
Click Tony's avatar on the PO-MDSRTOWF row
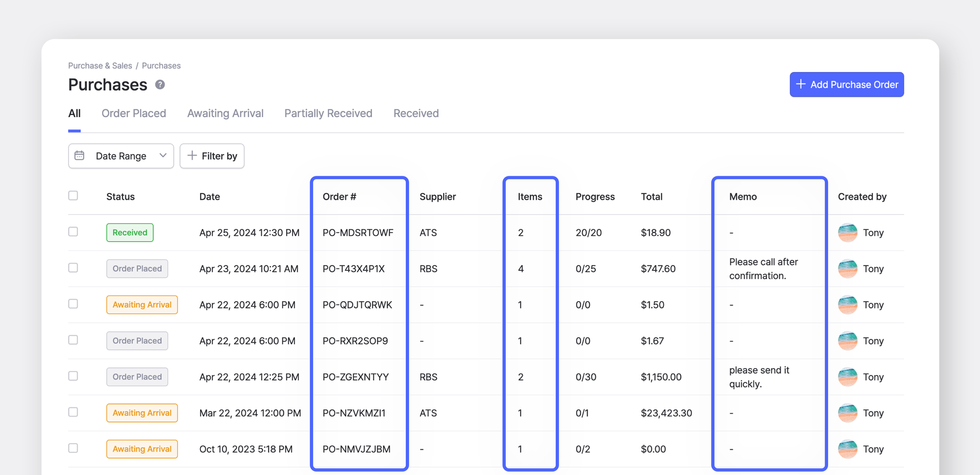(x=847, y=233)
